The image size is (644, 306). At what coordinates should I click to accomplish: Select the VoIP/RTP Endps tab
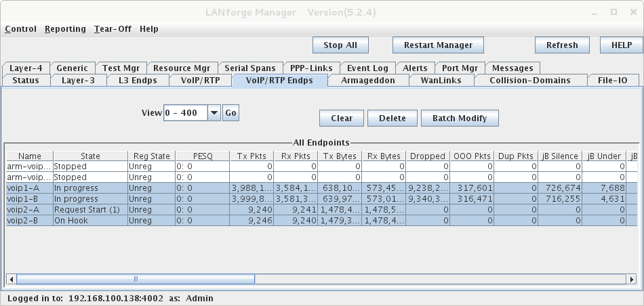[x=280, y=81]
